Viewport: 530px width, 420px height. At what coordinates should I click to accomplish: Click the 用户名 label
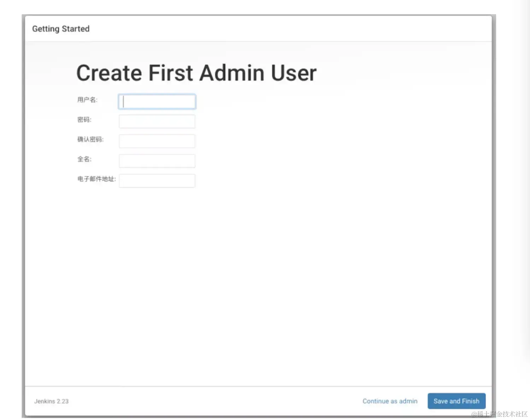(87, 100)
